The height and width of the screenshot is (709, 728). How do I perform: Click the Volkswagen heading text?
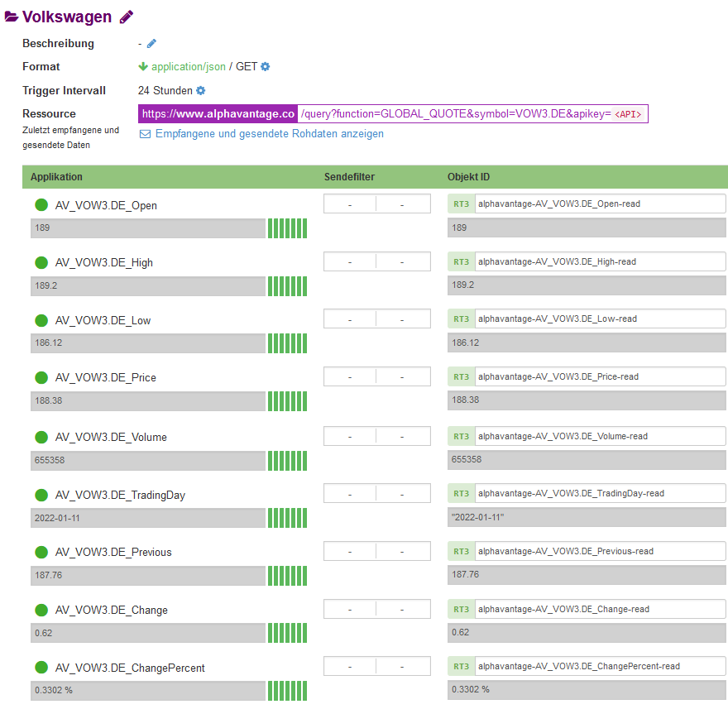point(67,17)
